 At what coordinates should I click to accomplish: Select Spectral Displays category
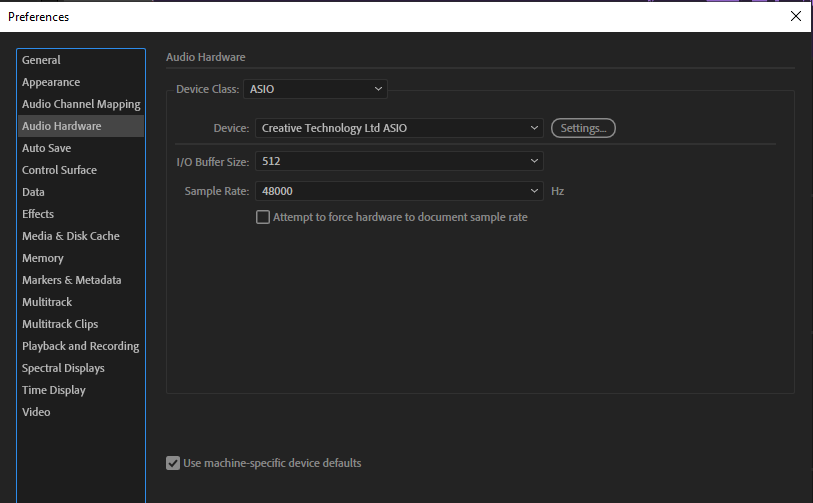pos(63,368)
